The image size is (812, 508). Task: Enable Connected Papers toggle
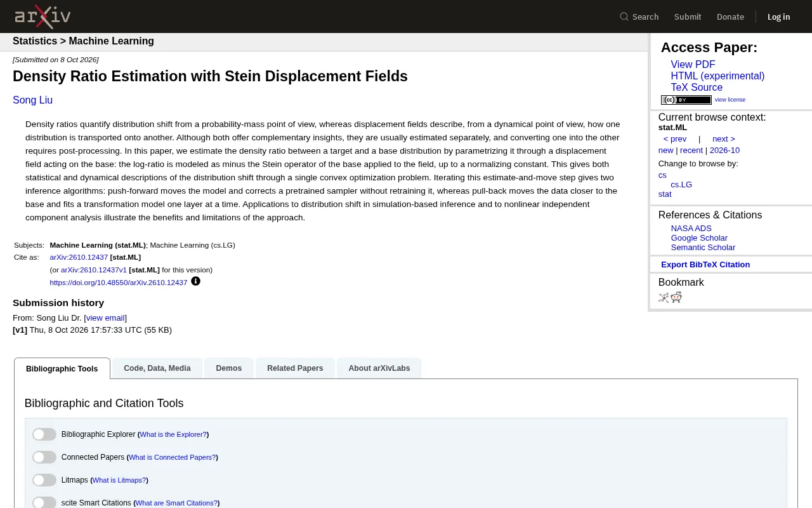pos(44,457)
